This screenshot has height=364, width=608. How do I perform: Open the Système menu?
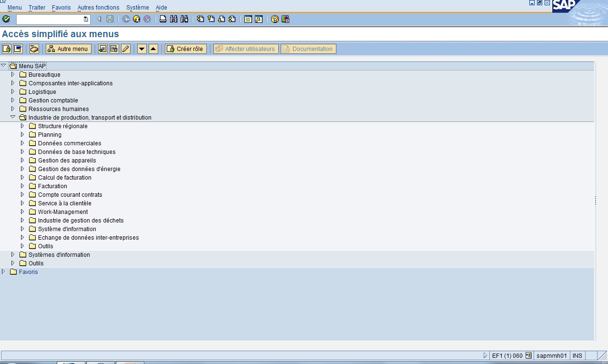(138, 8)
